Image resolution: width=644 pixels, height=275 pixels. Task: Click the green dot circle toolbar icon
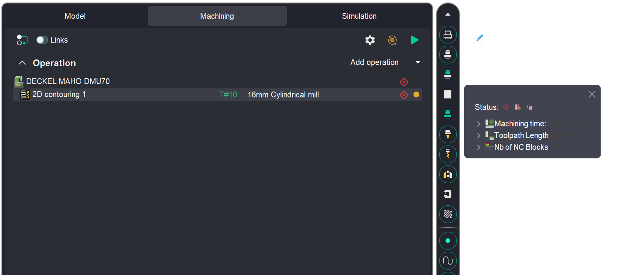(x=448, y=241)
